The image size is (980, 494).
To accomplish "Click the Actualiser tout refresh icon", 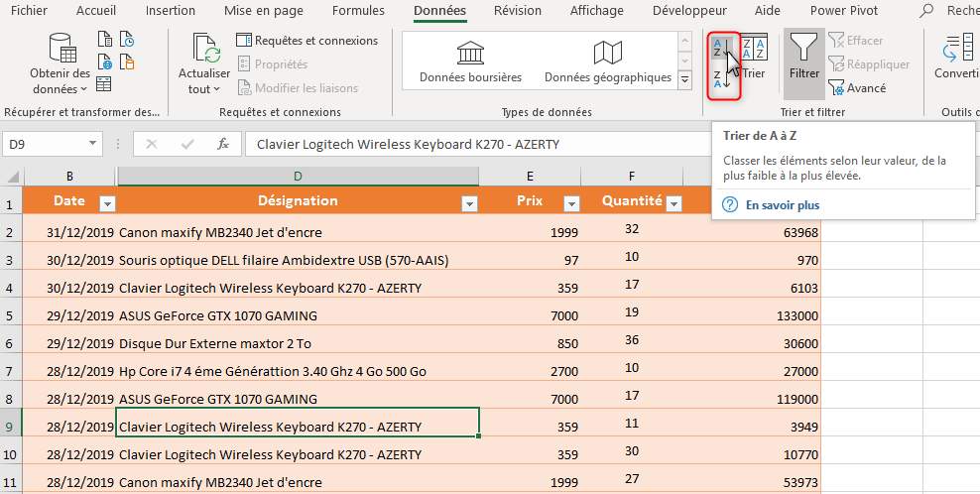I will [205, 49].
